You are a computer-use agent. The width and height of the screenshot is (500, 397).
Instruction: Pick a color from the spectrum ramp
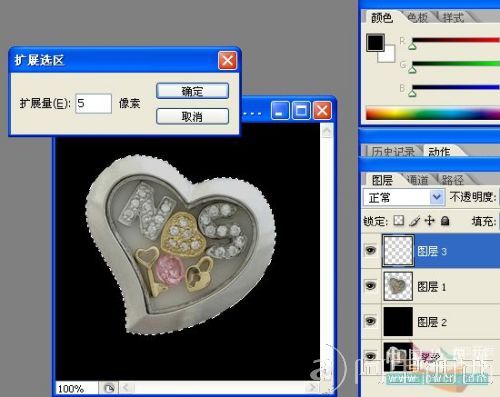433,113
